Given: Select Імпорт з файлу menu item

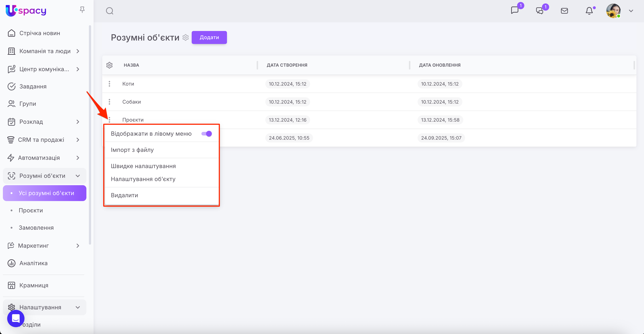Looking at the screenshot, I should (x=132, y=150).
